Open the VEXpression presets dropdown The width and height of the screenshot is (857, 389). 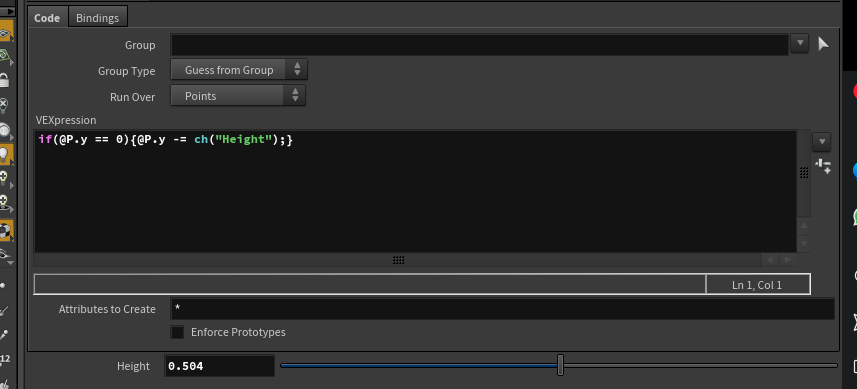pyautogui.click(x=821, y=142)
